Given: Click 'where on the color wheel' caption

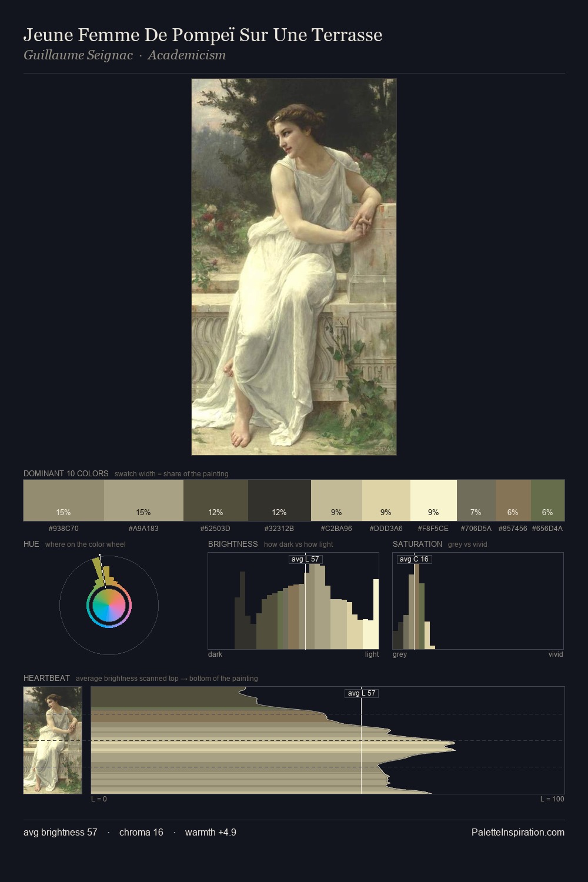Looking at the screenshot, I should [x=85, y=544].
